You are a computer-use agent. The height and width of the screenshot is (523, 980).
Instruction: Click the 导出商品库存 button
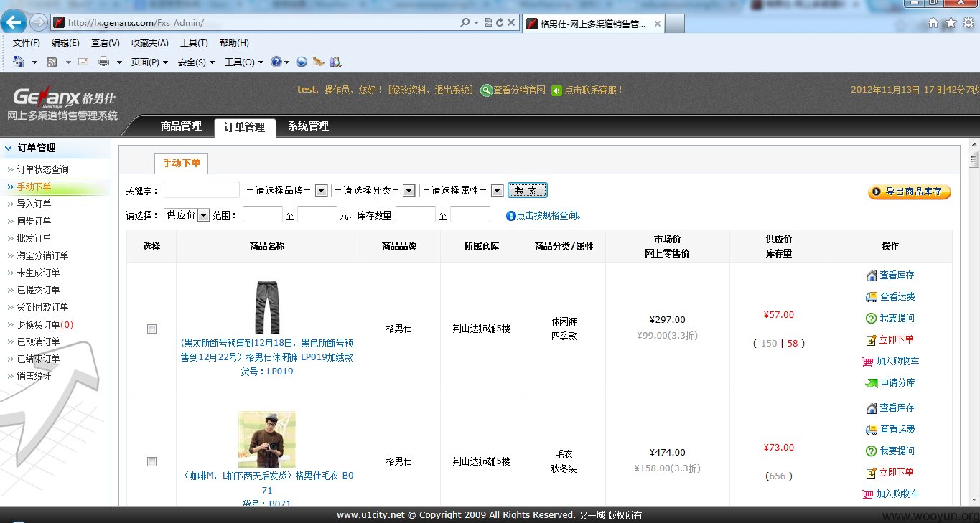click(x=910, y=192)
